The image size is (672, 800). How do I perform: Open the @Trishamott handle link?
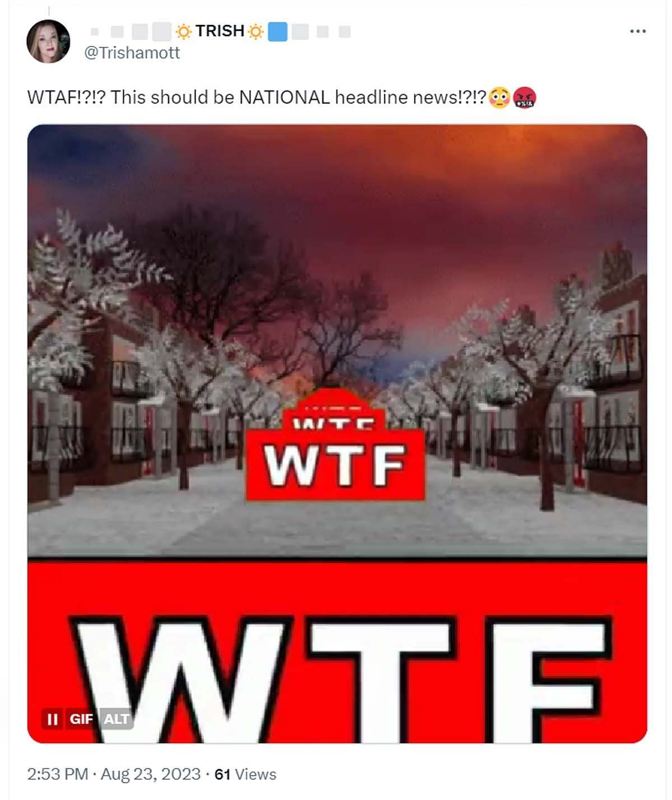click(132, 53)
